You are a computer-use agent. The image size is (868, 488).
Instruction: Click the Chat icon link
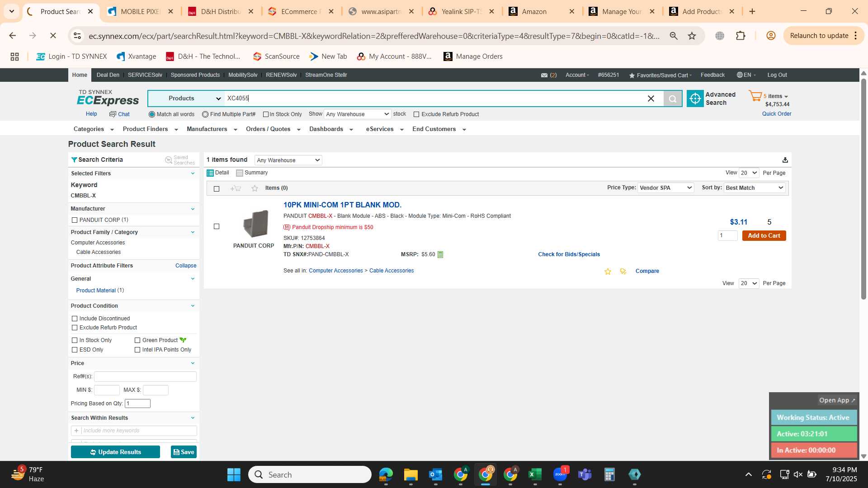coord(119,114)
